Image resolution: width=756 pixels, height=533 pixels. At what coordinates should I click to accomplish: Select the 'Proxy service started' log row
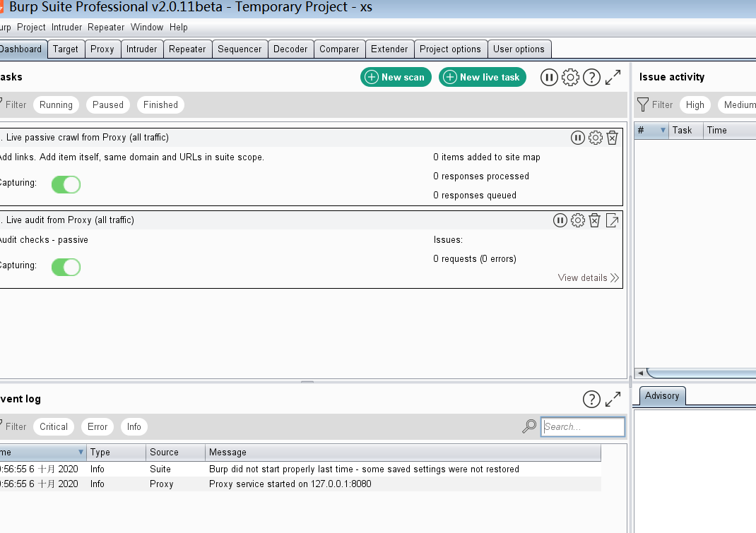click(x=300, y=484)
